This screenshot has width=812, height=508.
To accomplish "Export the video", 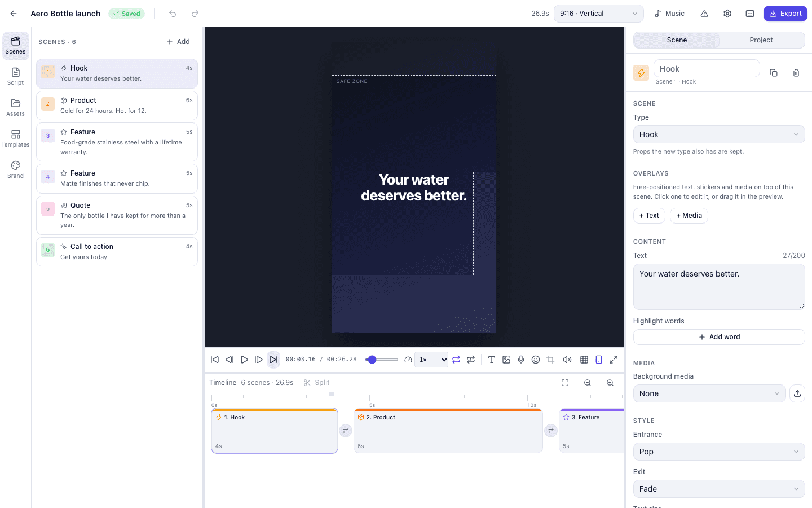I will 785,14.
